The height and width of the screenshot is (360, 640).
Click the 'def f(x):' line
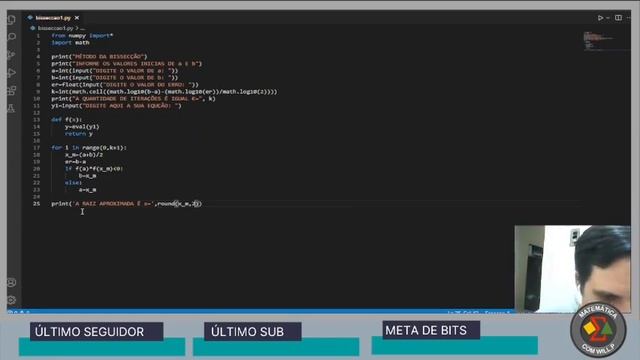pyautogui.click(x=67, y=120)
